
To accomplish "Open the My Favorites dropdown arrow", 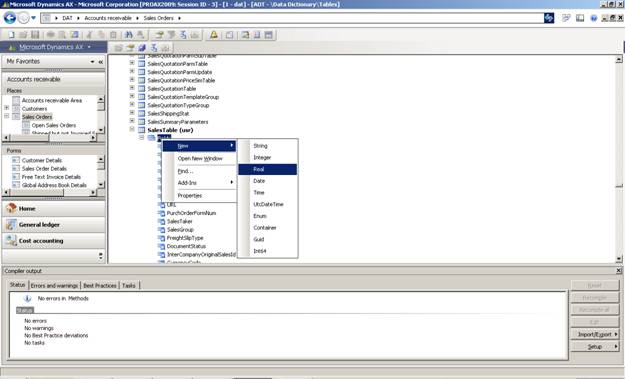I will tap(92, 62).
